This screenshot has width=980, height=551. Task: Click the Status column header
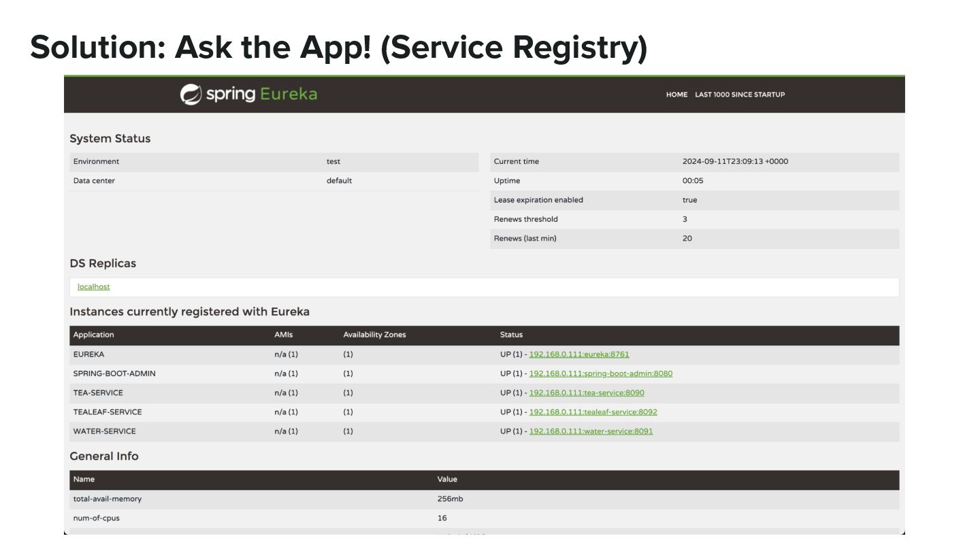coord(511,335)
